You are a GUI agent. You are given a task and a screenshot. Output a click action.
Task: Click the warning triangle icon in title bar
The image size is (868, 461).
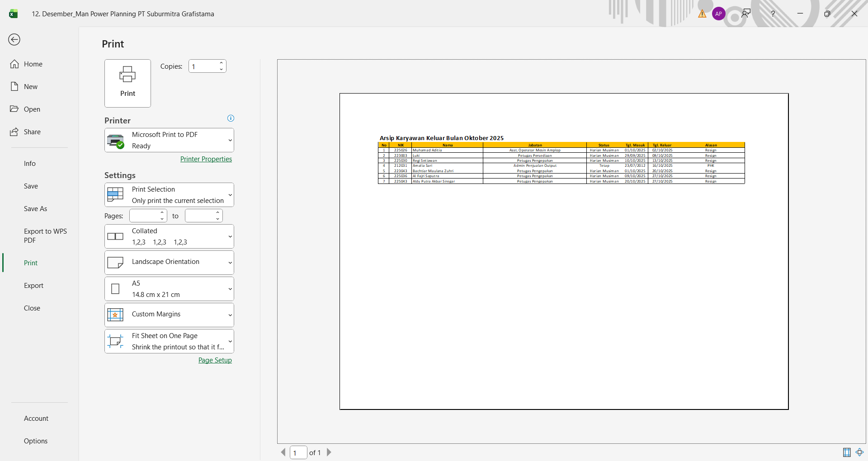[702, 14]
